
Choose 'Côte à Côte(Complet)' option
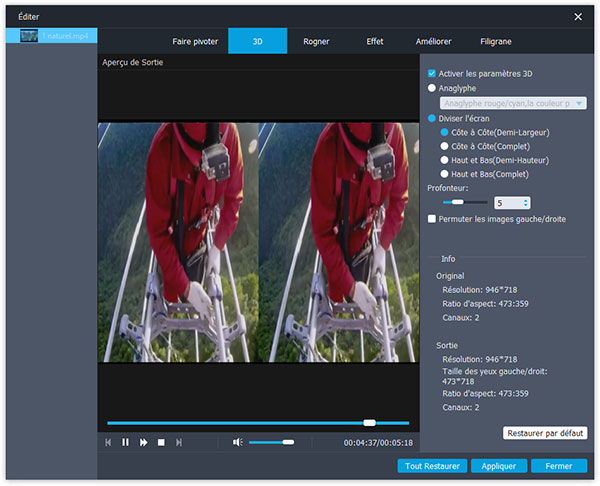pyautogui.click(x=445, y=145)
